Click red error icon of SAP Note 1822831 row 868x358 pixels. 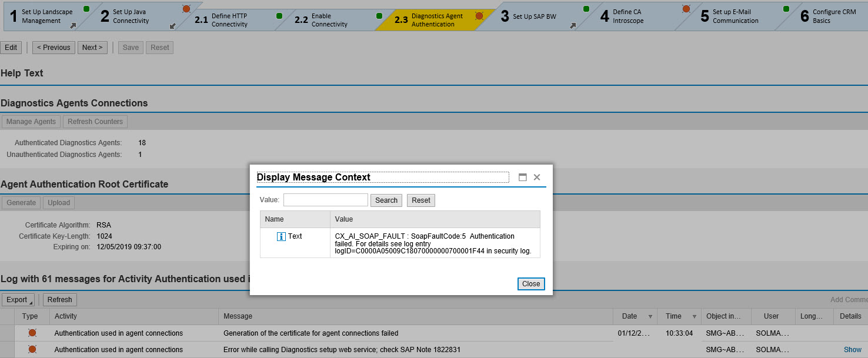click(32, 349)
